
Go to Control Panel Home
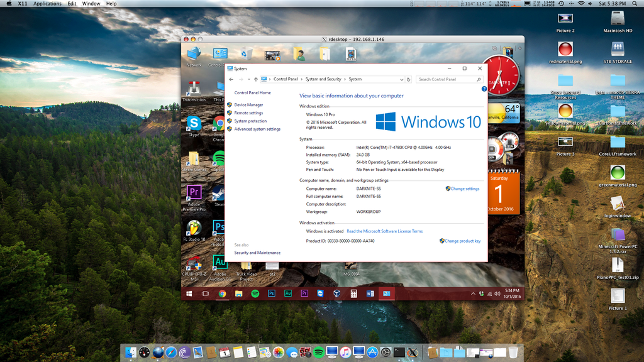pos(252,93)
